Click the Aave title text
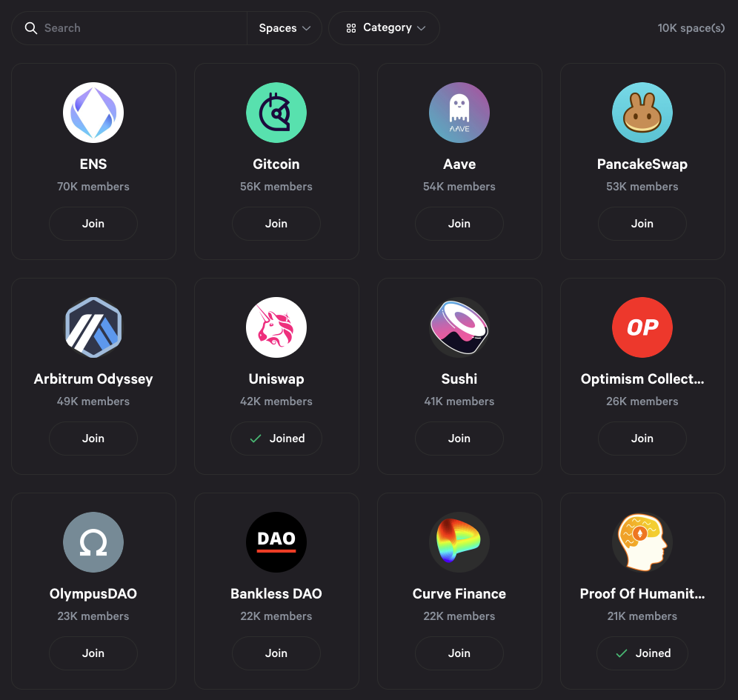The image size is (738, 700). (459, 164)
